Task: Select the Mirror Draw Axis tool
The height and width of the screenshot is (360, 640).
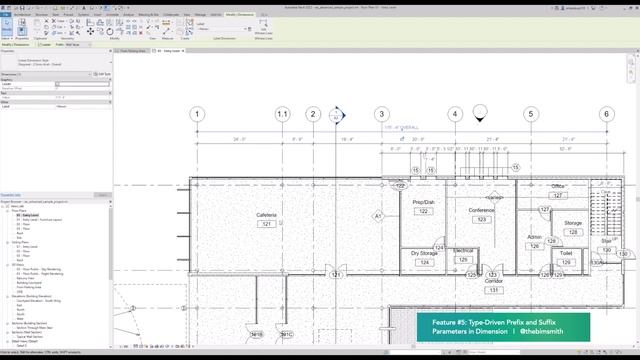Action: point(120,22)
